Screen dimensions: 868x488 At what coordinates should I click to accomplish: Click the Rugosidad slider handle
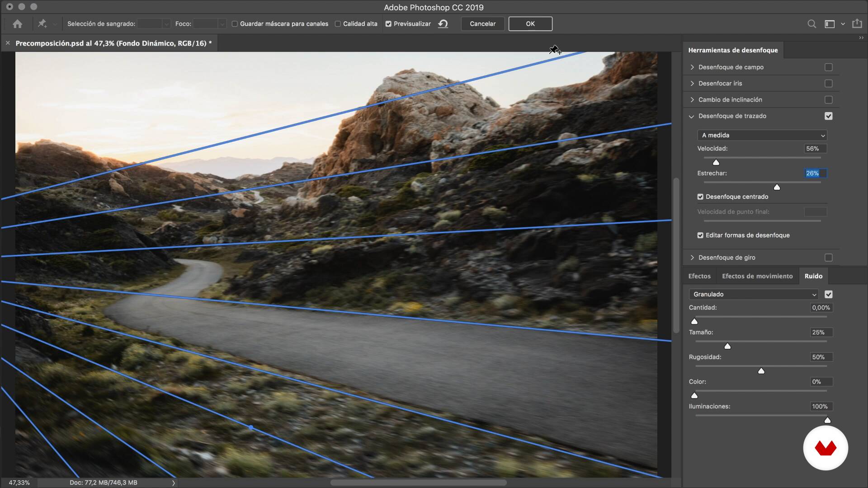[x=761, y=371]
